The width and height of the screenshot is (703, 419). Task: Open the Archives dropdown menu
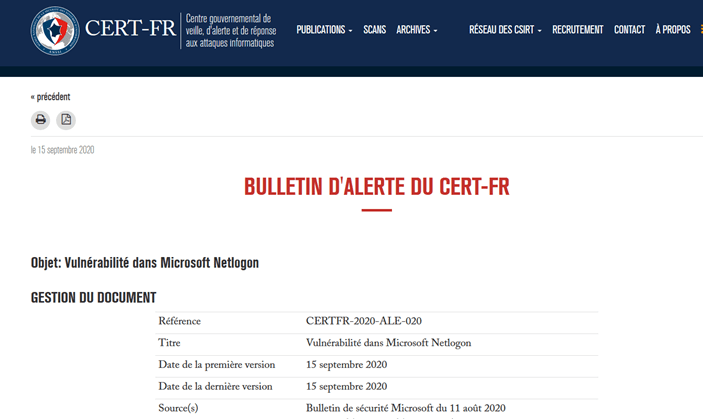417,30
